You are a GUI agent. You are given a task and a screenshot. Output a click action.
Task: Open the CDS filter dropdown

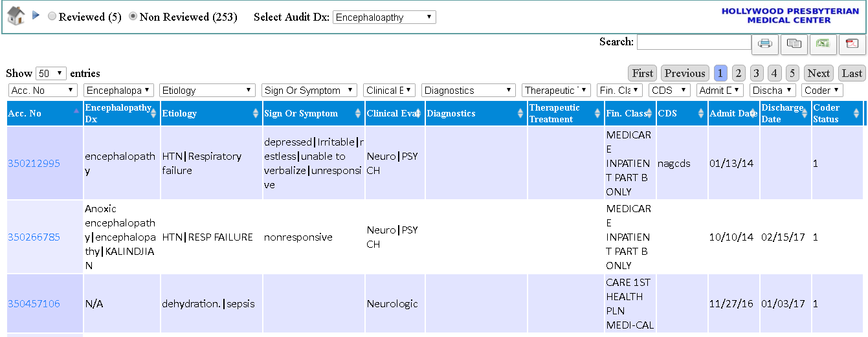(x=670, y=91)
